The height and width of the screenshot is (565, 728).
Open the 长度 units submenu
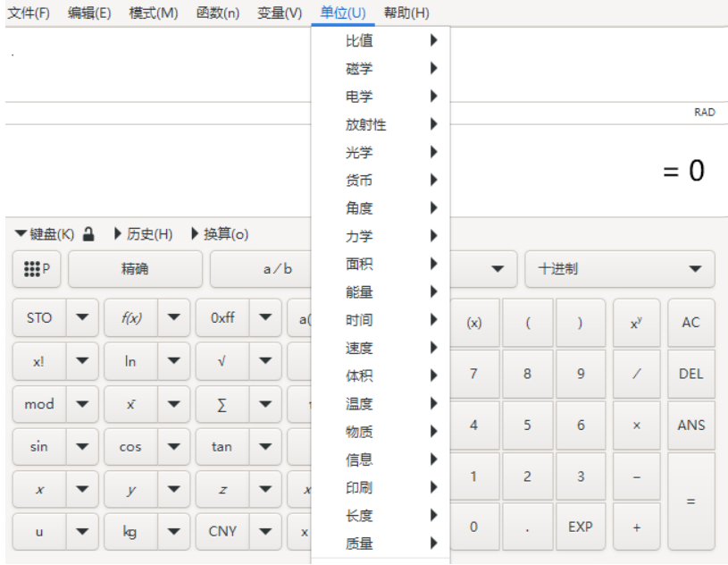click(x=381, y=515)
